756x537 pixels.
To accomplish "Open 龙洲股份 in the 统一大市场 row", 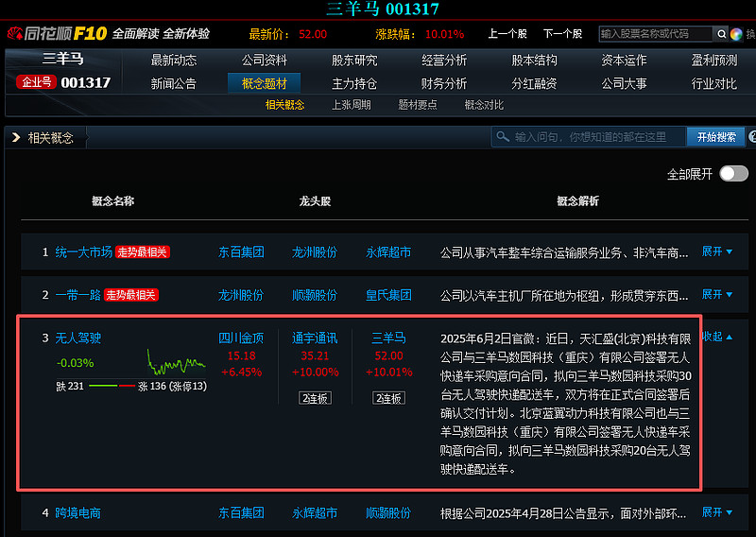I will [x=315, y=251].
